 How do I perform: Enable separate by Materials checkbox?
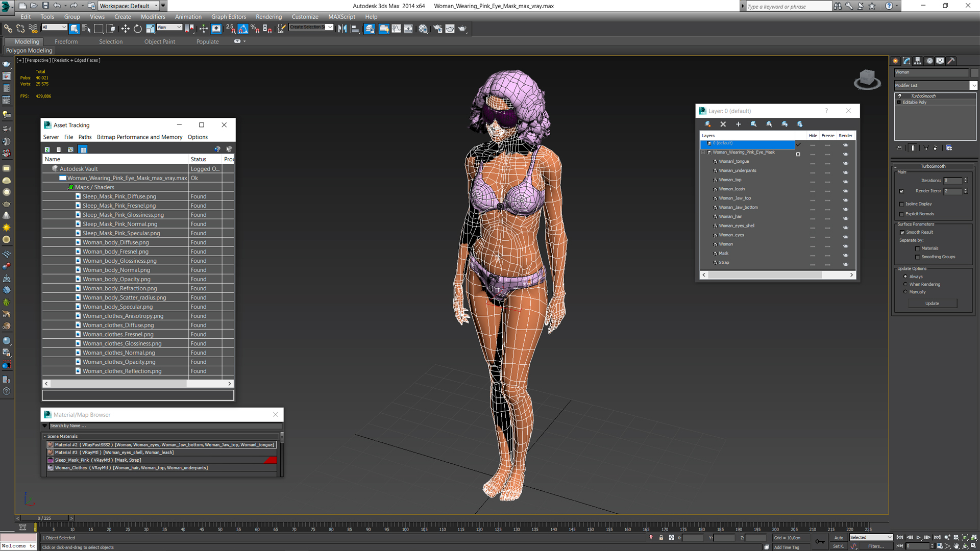coord(917,248)
